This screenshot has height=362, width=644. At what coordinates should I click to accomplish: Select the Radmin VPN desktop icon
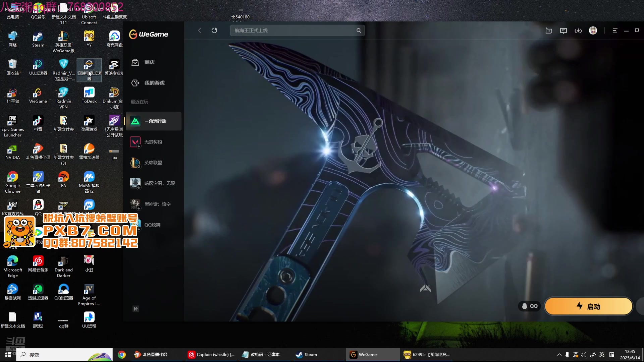tap(63, 98)
